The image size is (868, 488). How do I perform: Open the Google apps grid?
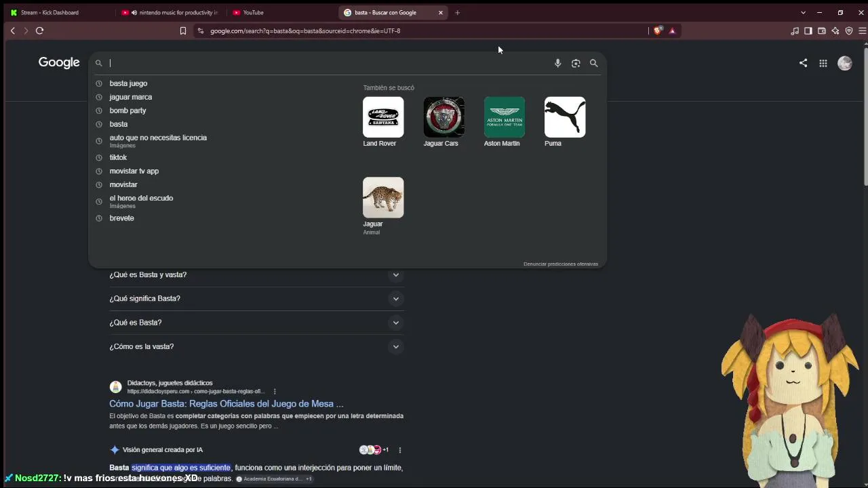(x=823, y=63)
